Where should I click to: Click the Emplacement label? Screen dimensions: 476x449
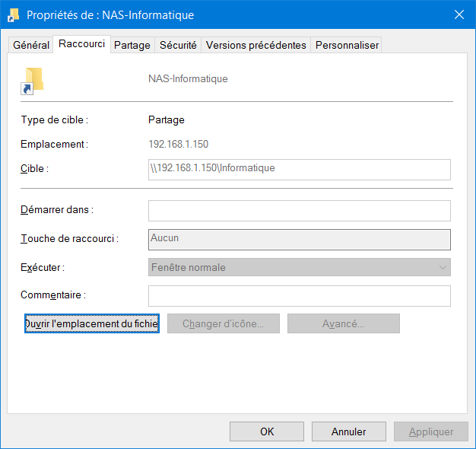coord(54,144)
